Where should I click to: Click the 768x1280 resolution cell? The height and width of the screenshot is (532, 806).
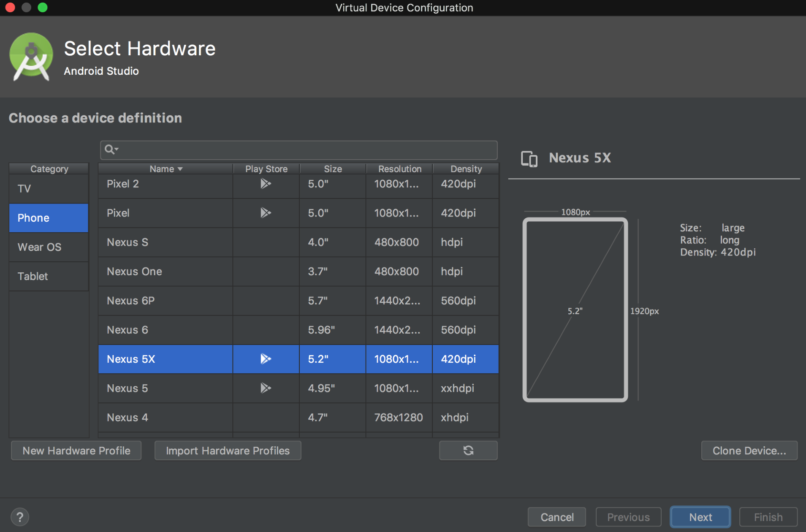tap(399, 418)
